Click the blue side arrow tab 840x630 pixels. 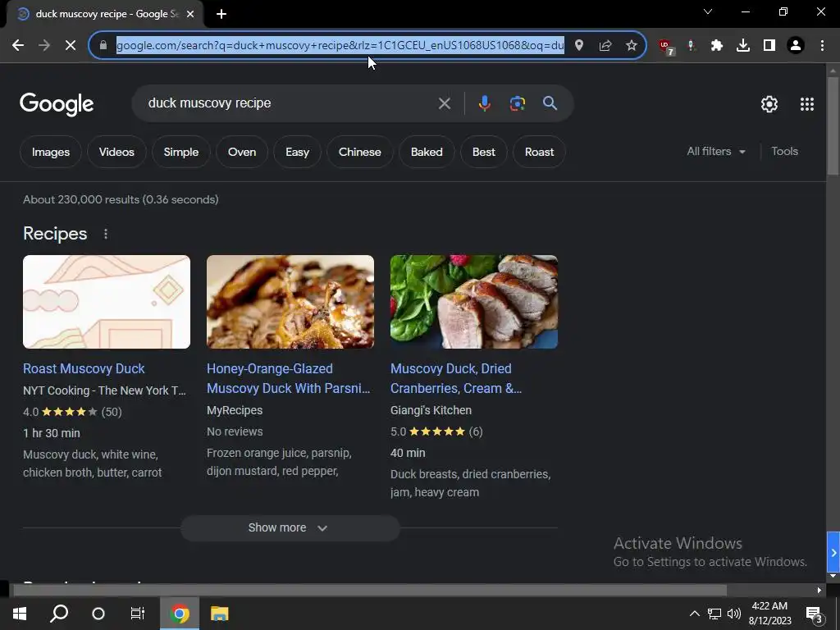833,552
